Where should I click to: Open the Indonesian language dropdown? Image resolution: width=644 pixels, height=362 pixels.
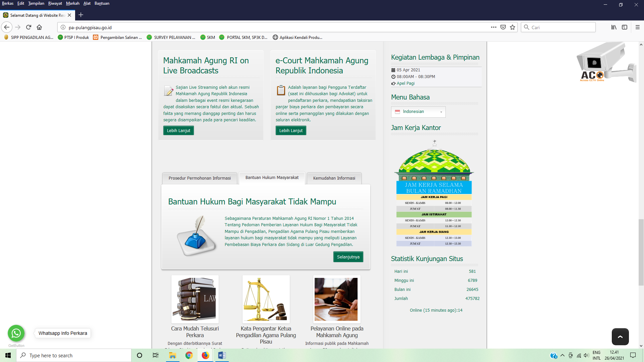click(418, 112)
